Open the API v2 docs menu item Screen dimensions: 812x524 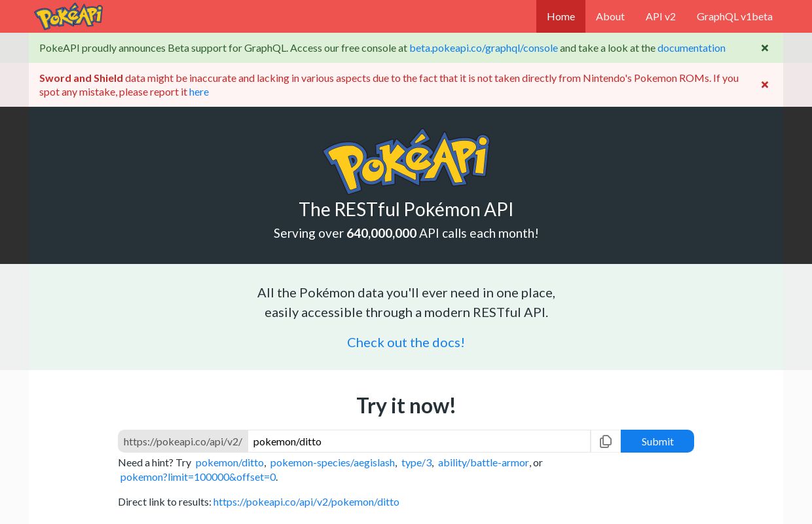661,16
